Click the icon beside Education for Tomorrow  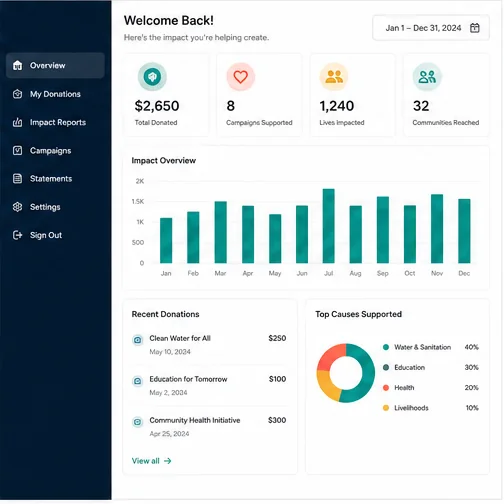point(138,381)
